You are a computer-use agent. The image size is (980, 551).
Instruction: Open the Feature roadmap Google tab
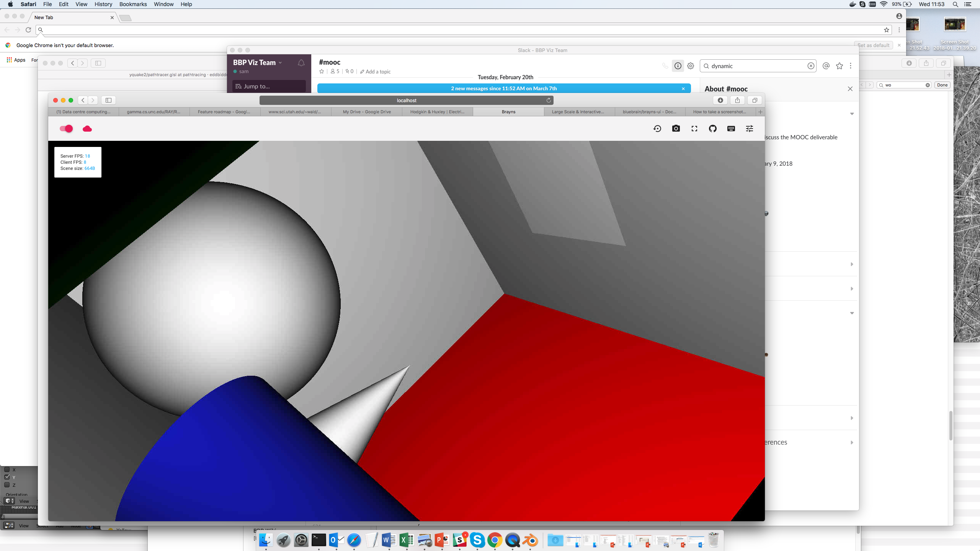click(224, 112)
